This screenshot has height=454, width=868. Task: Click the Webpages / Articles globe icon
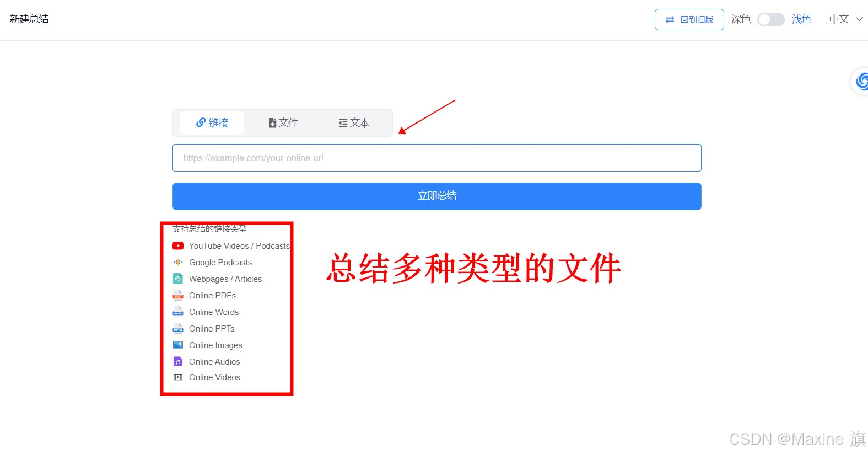pos(178,279)
